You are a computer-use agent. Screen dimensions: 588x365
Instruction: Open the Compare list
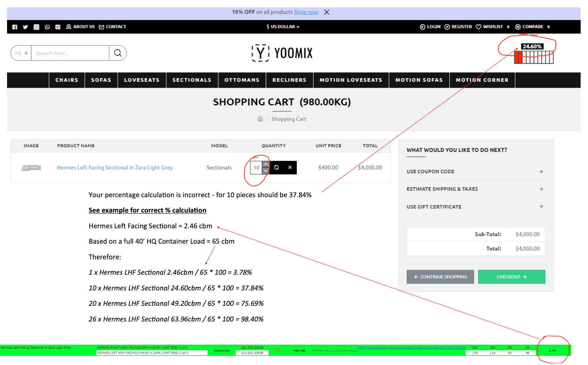click(532, 27)
